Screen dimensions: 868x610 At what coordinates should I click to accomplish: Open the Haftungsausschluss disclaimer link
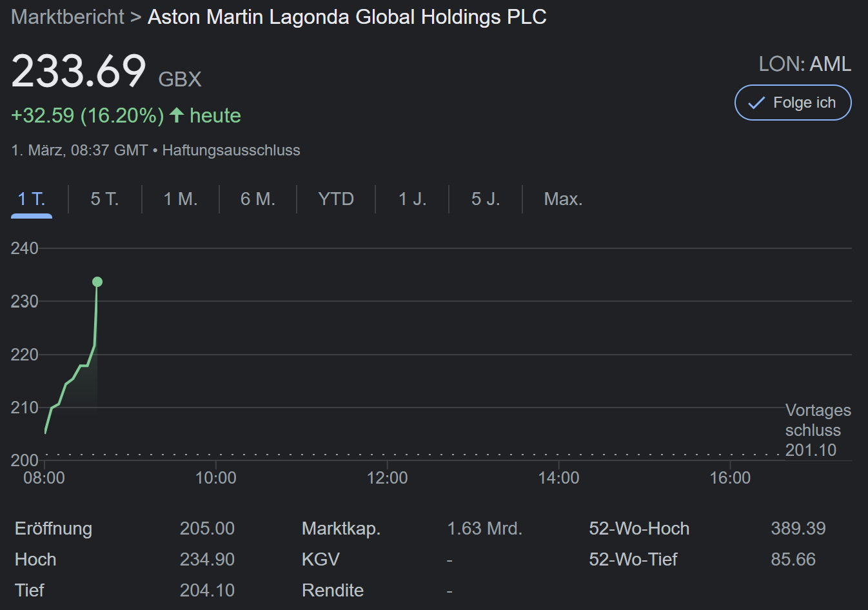point(231,150)
